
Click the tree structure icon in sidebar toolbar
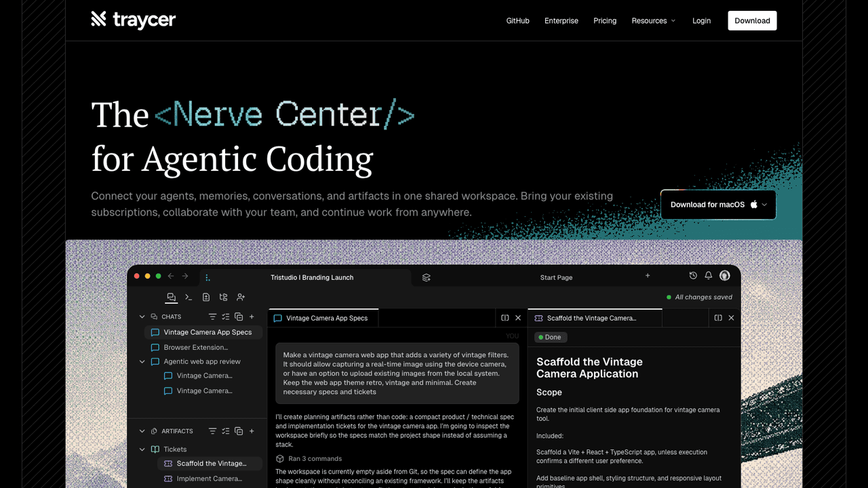click(x=223, y=297)
